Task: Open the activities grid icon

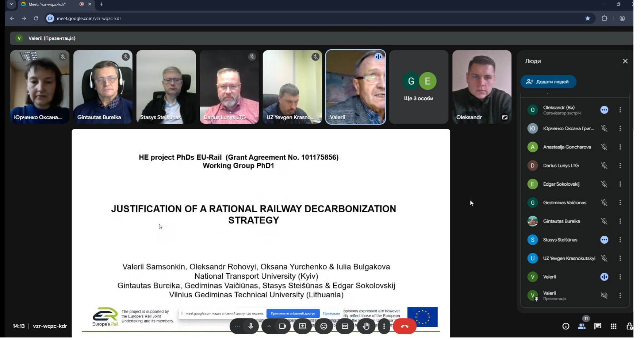Action: (x=614, y=326)
